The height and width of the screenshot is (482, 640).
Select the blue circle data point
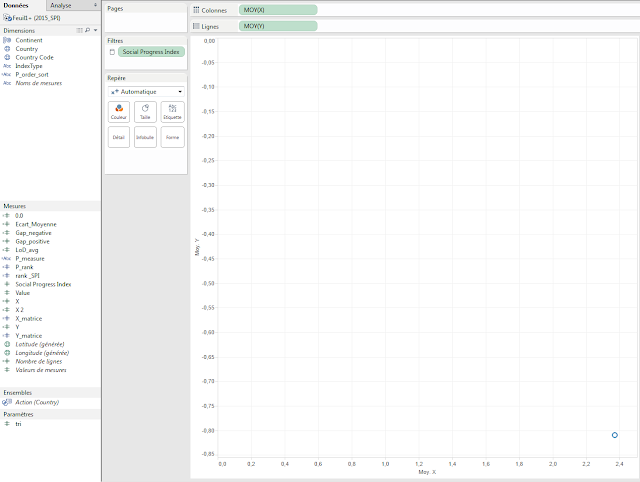tap(615, 435)
